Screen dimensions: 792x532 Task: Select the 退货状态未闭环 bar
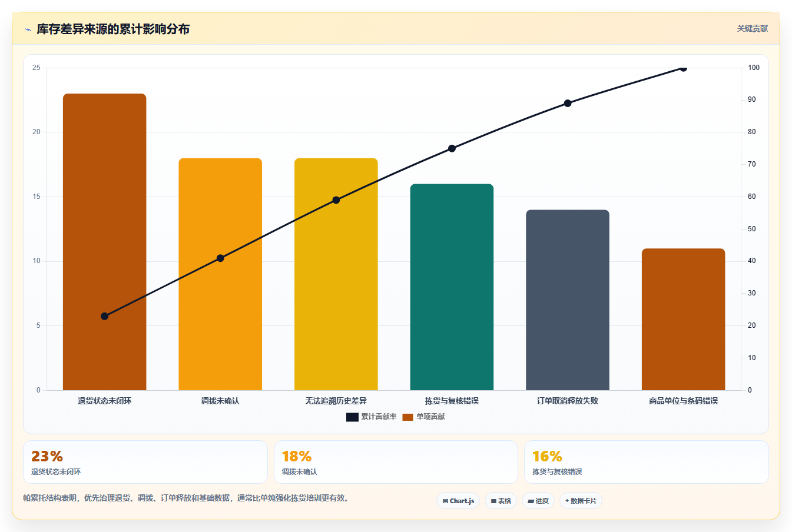click(105, 242)
